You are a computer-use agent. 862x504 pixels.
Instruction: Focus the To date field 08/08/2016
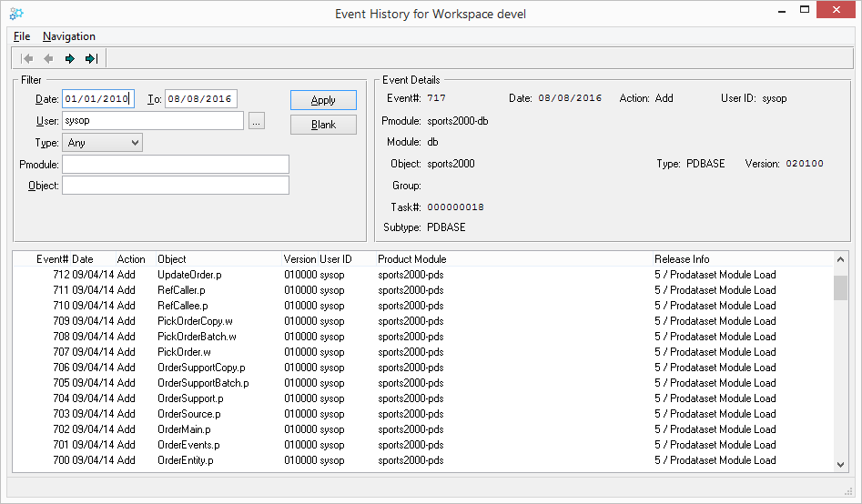200,99
